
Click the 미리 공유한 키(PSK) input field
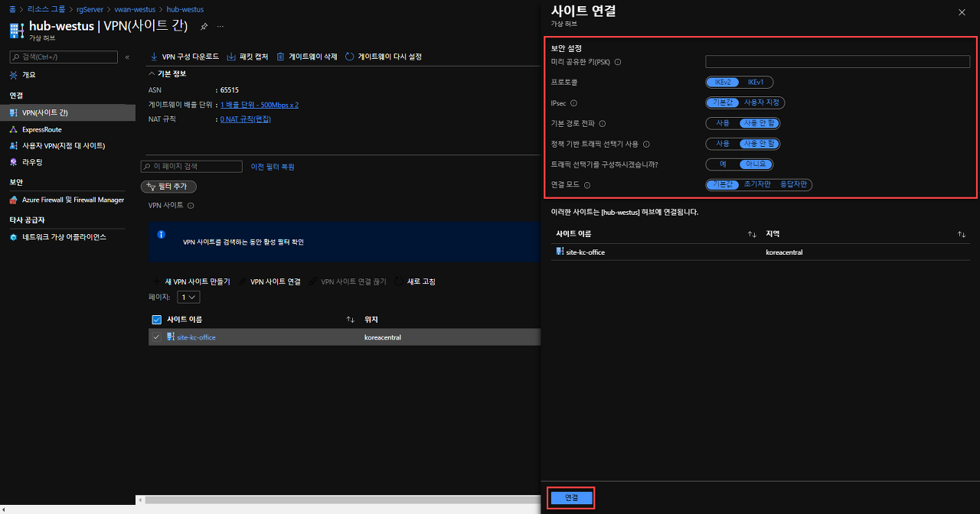pyautogui.click(x=838, y=62)
